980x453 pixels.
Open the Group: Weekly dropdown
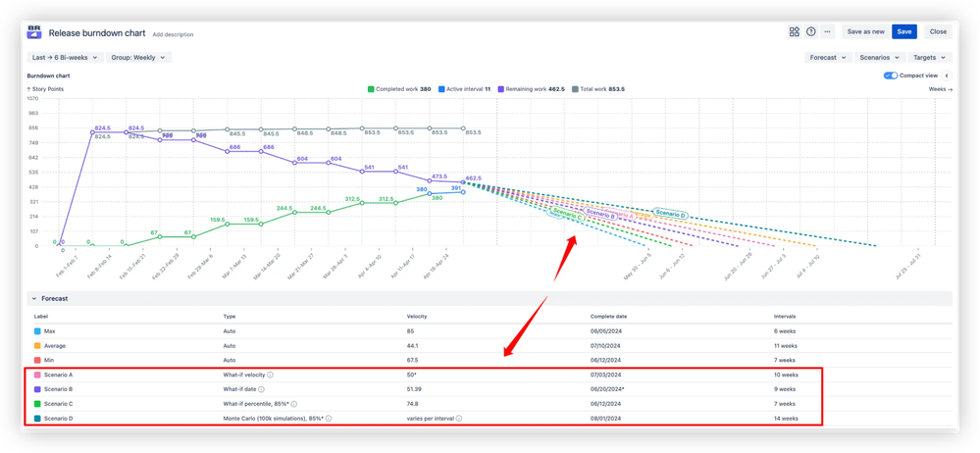[x=138, y=58]
